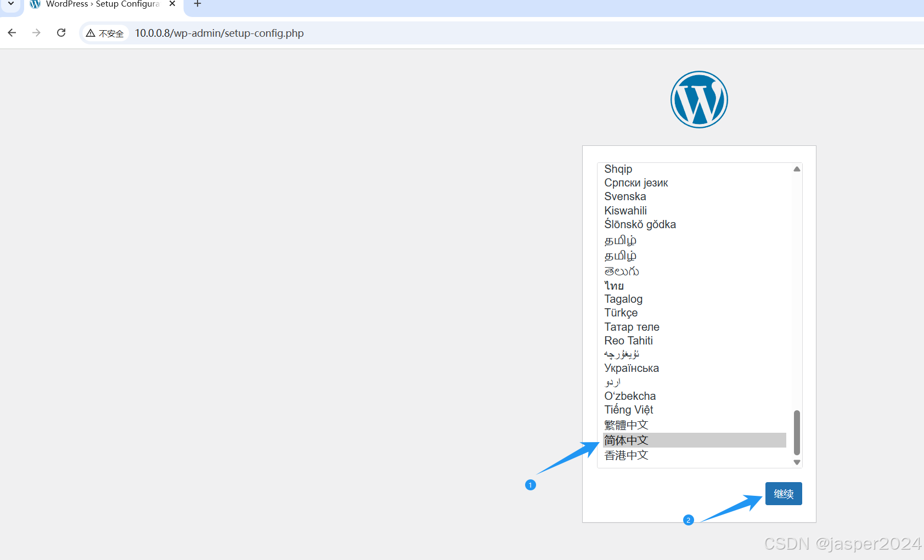The height and width of the screenshot is (560, 924).
Task: Select the WordPress Setup Configuration tab
Action: click(102, 4)
